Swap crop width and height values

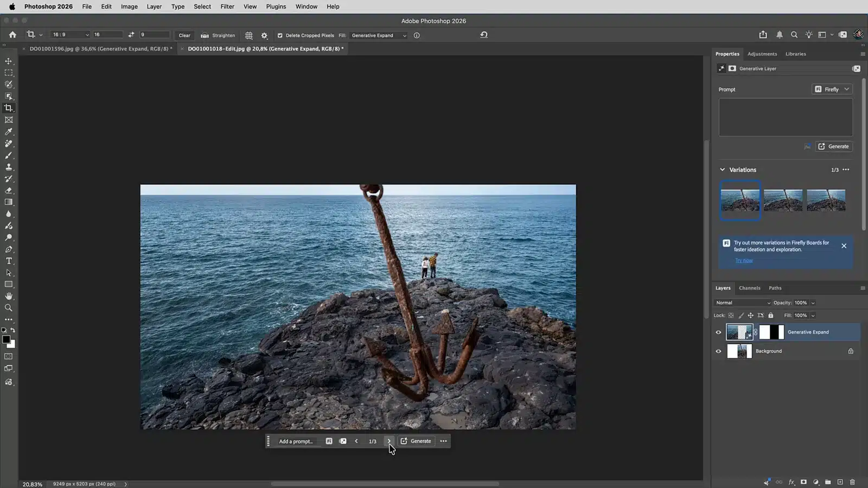click(x=131, y=35)
